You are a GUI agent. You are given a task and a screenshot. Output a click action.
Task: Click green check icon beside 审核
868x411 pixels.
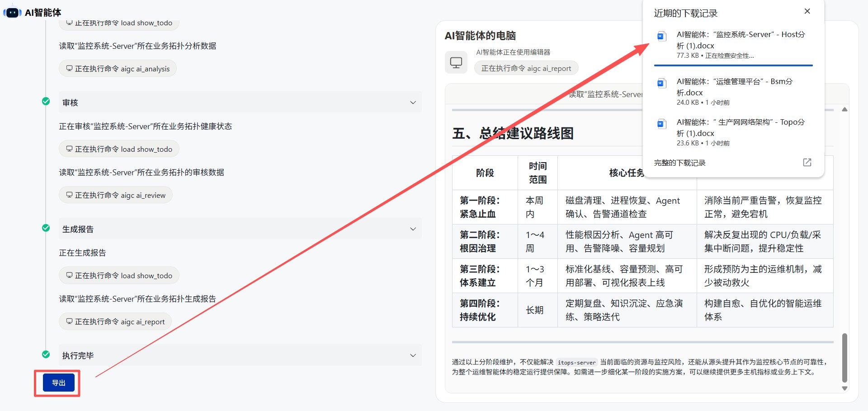pyautogui.click(x=46, y=101)
